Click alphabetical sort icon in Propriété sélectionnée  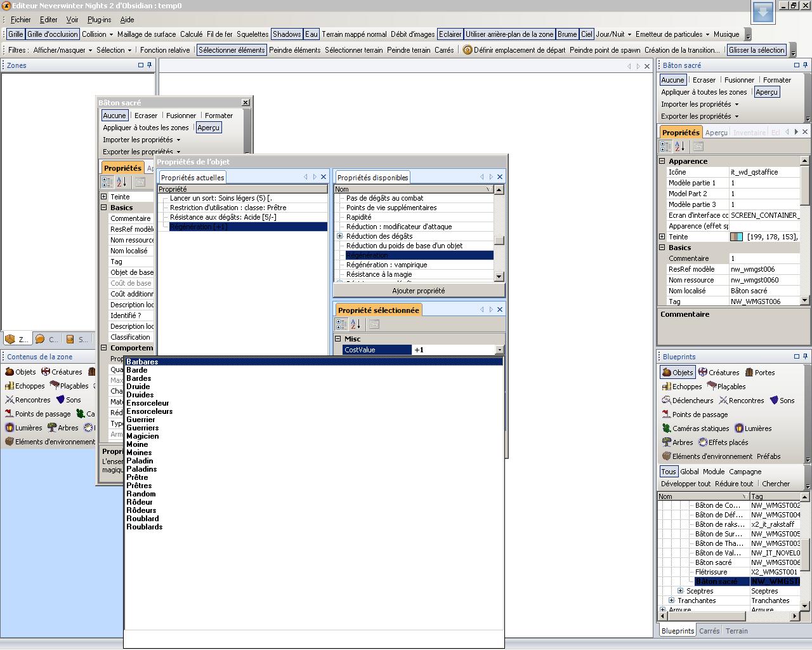[x=355, y=324]
